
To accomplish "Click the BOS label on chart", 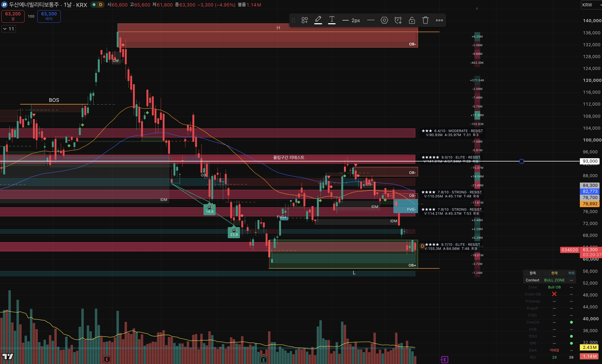I will (54, 100).
